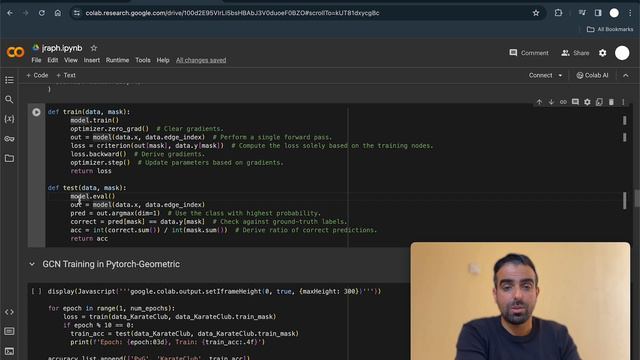Open the Connect runtime dropdown arrow

(560, 76)
